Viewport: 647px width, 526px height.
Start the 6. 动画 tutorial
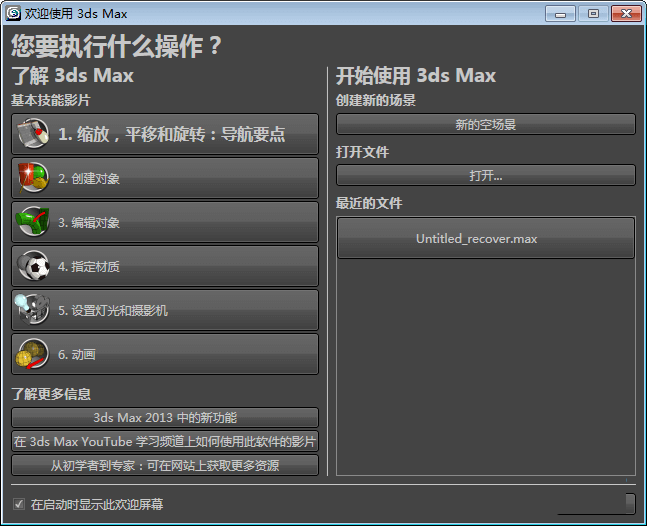click(165, 354)
